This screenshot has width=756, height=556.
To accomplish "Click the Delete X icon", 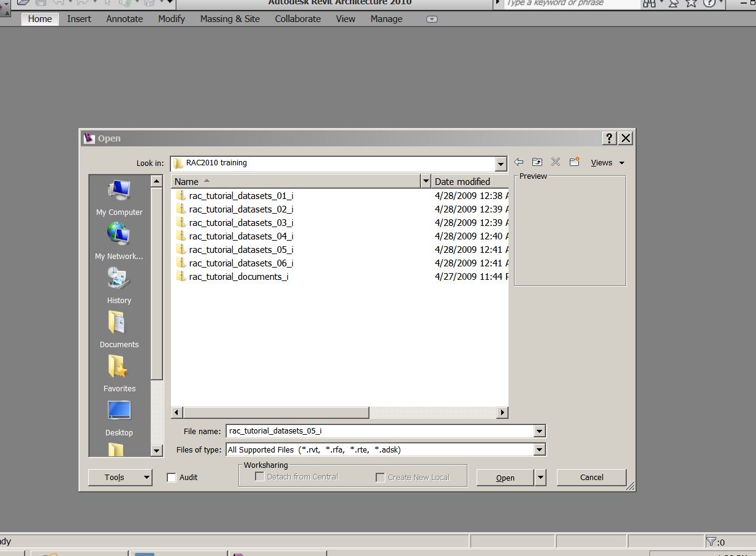I will tap(556, 162).
